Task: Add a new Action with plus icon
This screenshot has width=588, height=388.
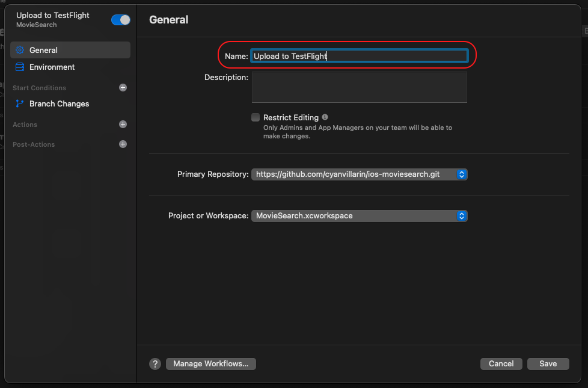Action: pos(123,124)
